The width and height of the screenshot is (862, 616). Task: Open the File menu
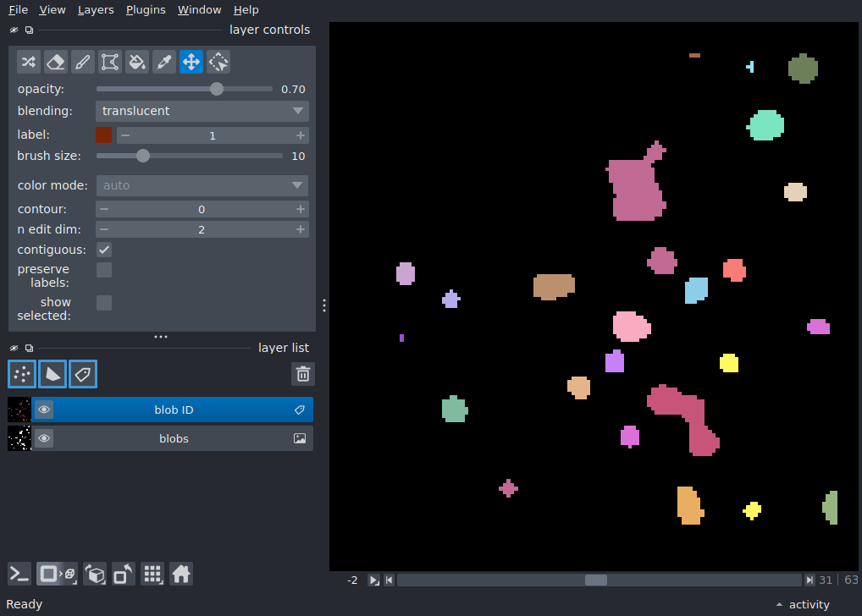coord(18,10)
